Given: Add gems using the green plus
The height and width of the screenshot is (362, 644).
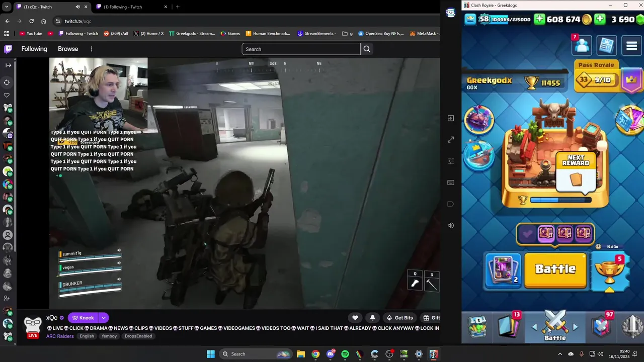Looking at the screenshot, I should [600, 19].
